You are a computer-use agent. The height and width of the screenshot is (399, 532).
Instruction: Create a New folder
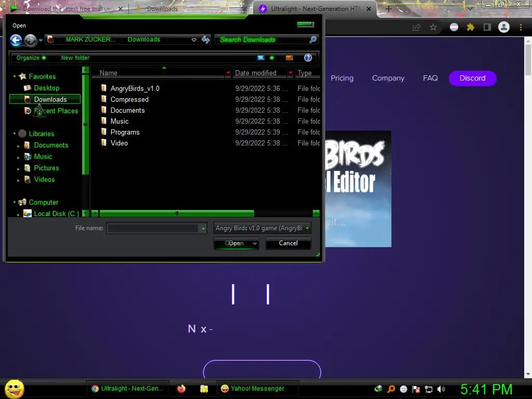point(75,58)
